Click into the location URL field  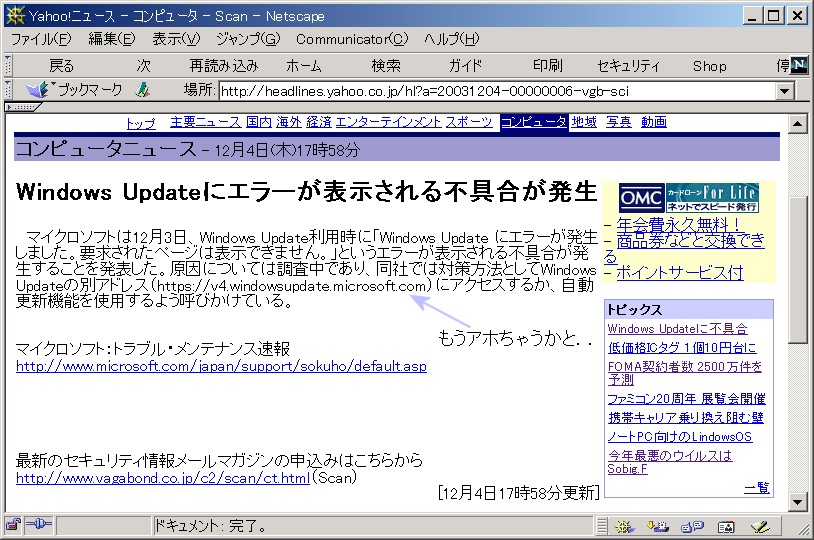click(x=498, y=91)
